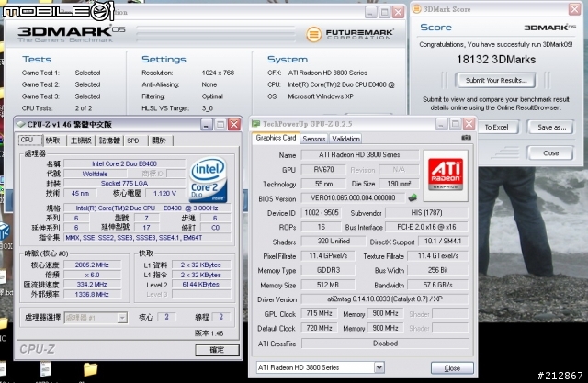Click the Device ID 1002 - 9505 field
Viewport: 588px width, 383px height.
point(322,212)
